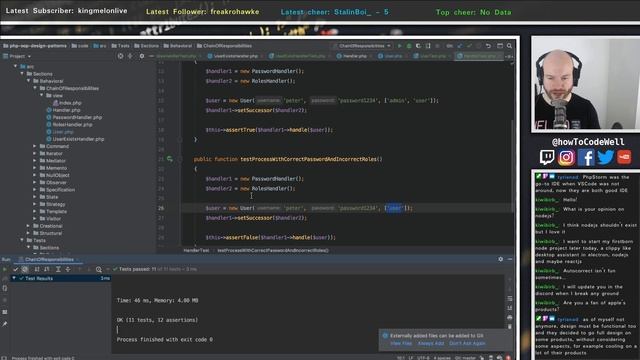Image resolution: width=640 pixels, height=360 pixels.
Task: Click the pin tab icon in Run sidebar
Action: pyautogui.click(x=4, y=324)
